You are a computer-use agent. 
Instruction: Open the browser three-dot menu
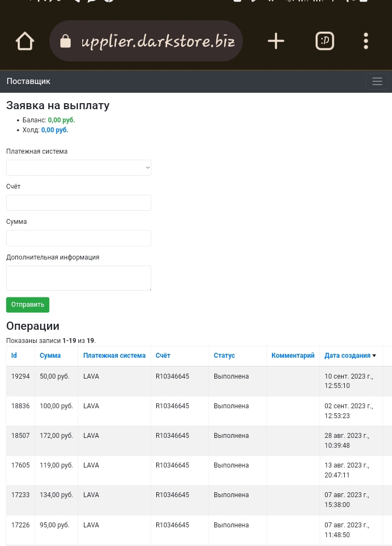pos(366,41)
